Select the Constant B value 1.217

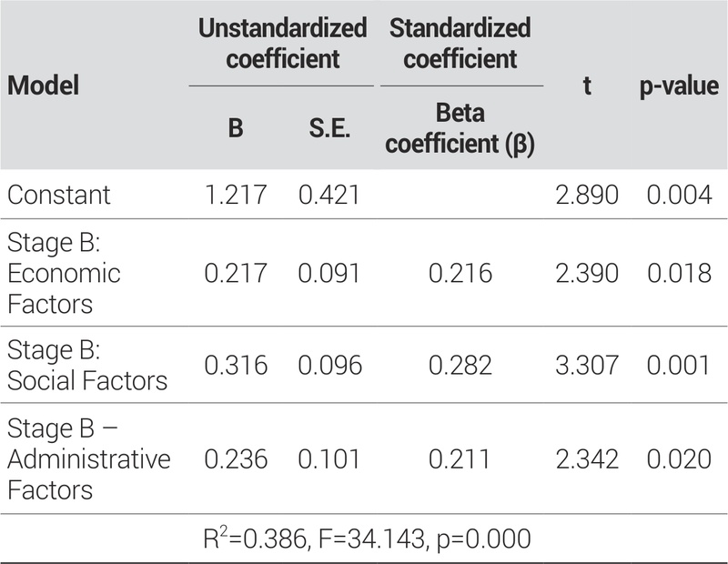coord(235,194)
